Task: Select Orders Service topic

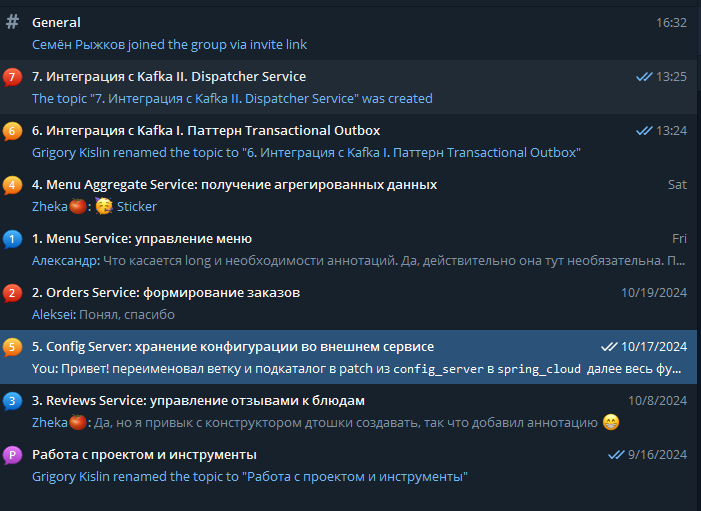Action: 166,293
